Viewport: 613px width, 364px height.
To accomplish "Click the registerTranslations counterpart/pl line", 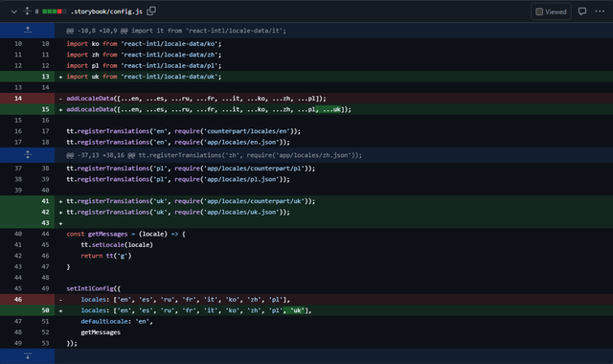I will [x=191, y=169].
